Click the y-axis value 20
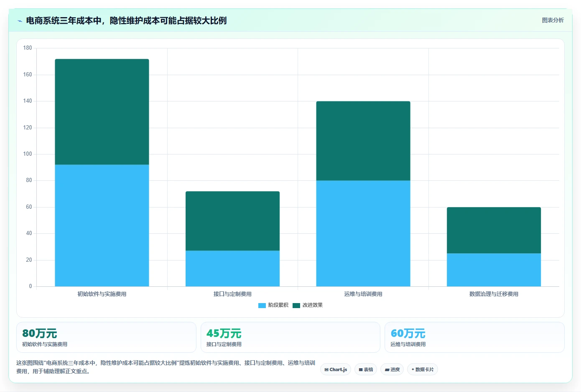Screen dimensions: 581x392 click(29, 260)
